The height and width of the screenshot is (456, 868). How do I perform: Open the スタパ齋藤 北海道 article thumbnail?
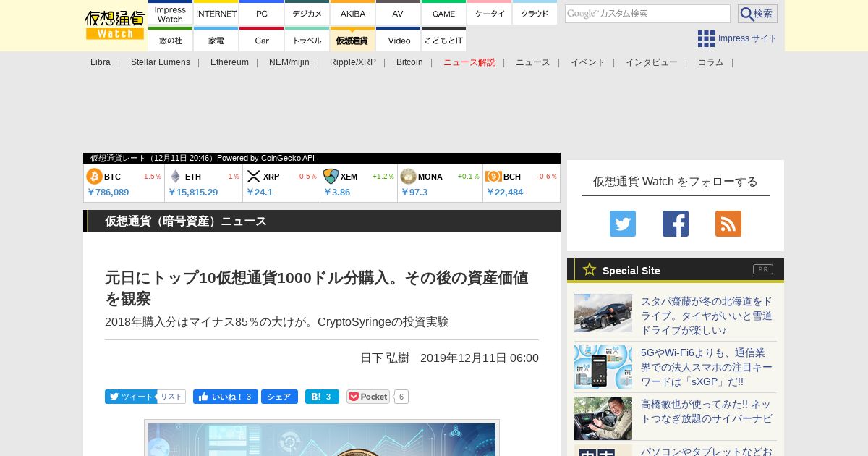tap(603, 313)
